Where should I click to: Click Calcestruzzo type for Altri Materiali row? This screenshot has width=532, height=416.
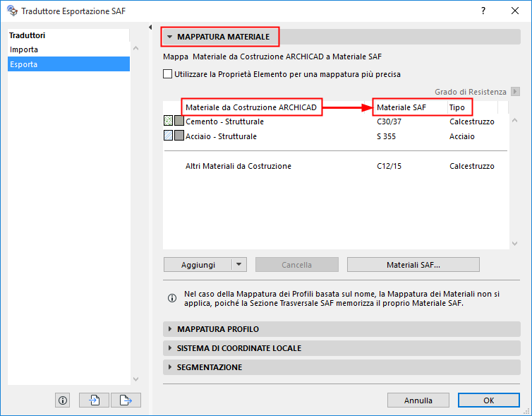(472, 166)
